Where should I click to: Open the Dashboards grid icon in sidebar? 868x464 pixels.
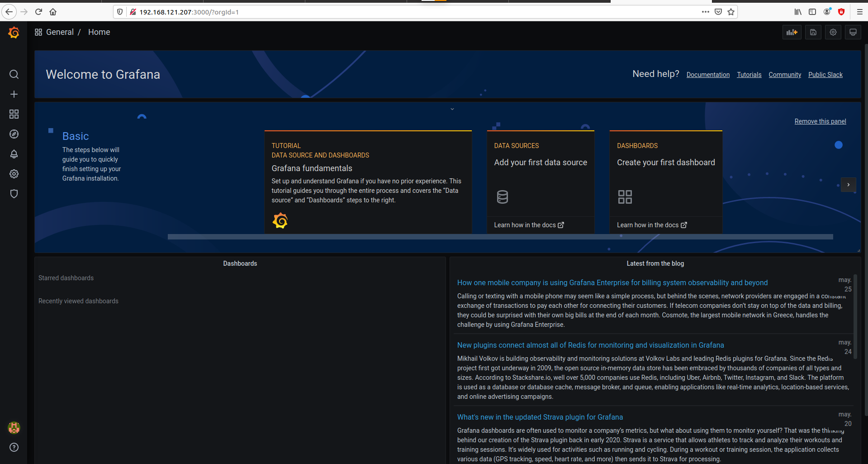(14, 114)
